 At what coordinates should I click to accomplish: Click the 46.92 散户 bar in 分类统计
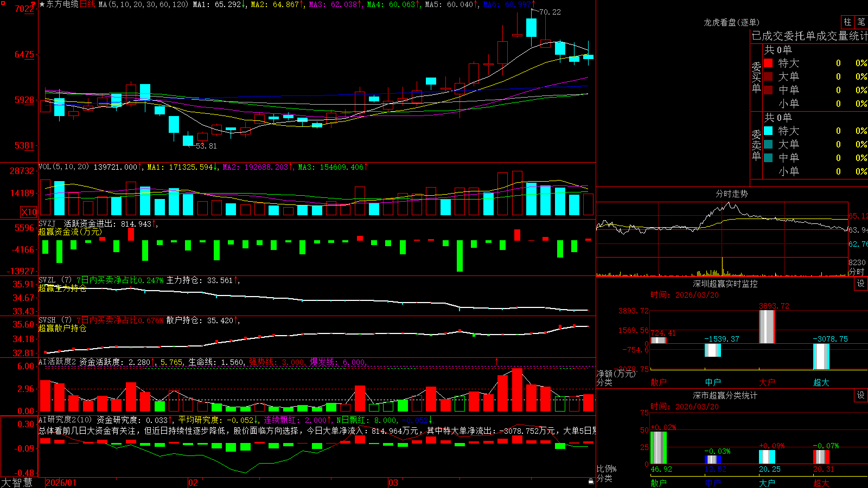coord(659,448)
